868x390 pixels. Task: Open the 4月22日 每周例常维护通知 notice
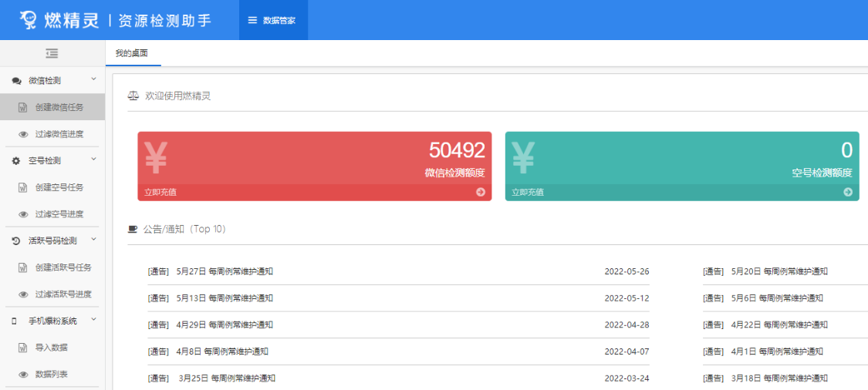[779, 324]
